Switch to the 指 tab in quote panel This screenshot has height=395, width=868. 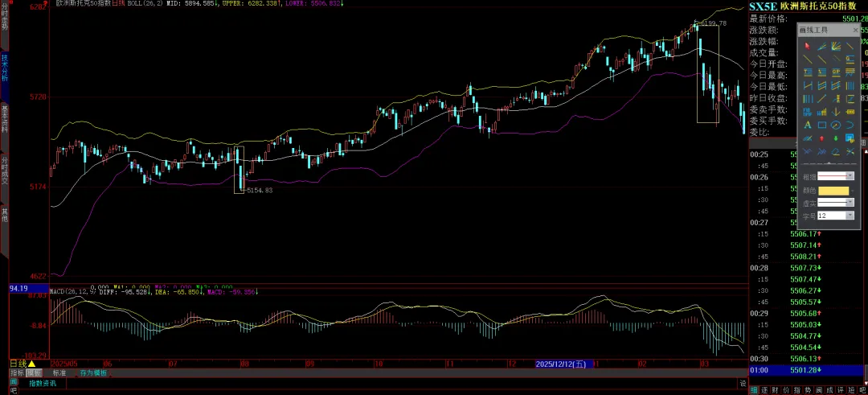797,390
